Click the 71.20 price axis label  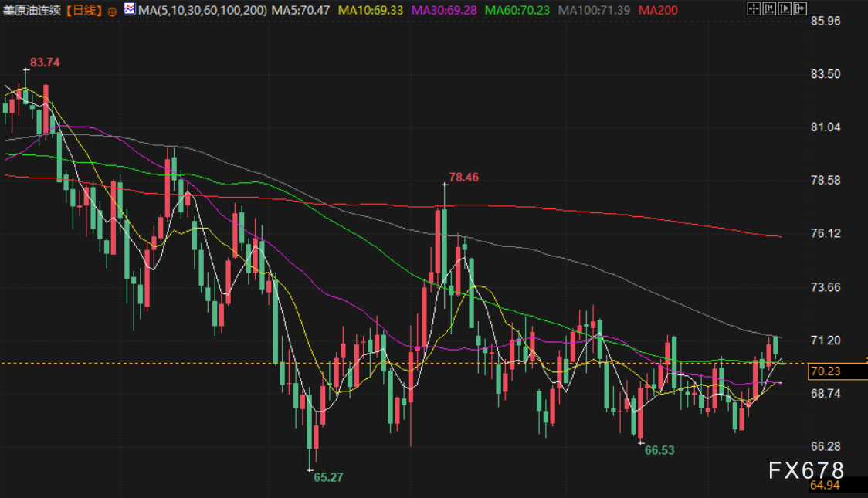click(x=826, y=340)
